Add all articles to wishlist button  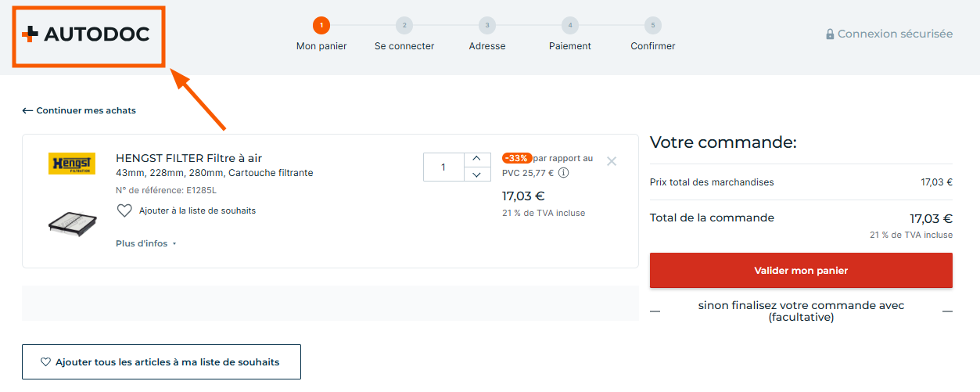pyautogui.click(x=161, y=362)
